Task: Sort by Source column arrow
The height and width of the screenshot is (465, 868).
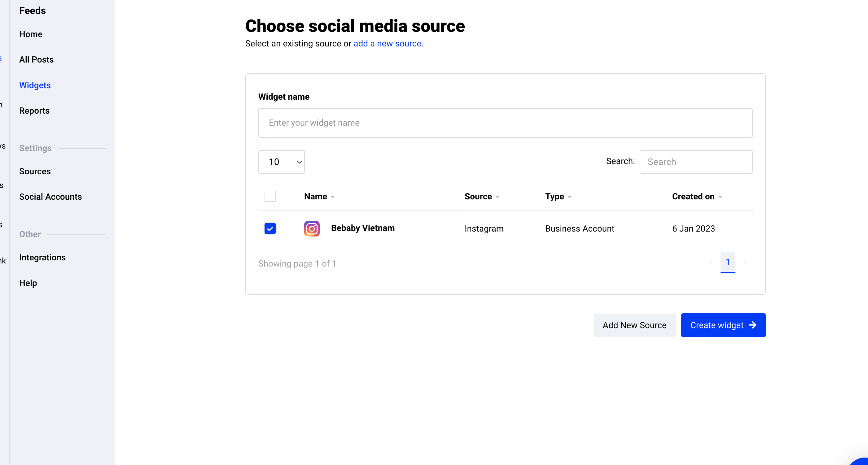Action: pos(497,197)
